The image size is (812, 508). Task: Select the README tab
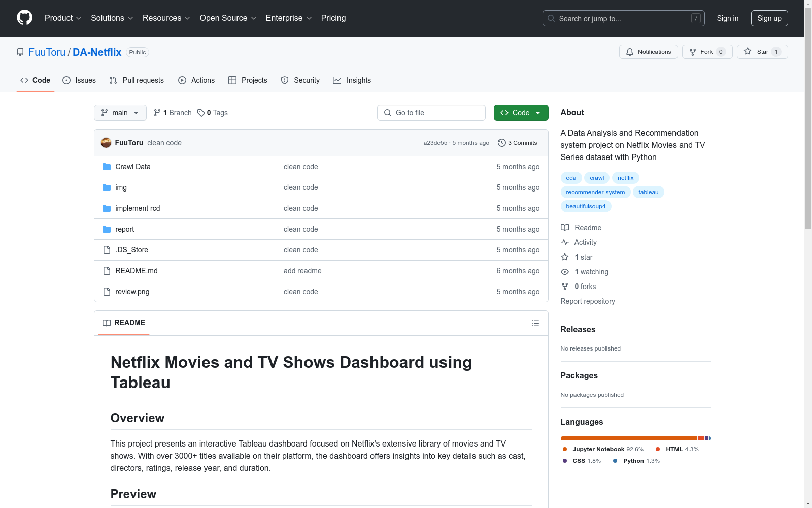click(x=124, y=323)
